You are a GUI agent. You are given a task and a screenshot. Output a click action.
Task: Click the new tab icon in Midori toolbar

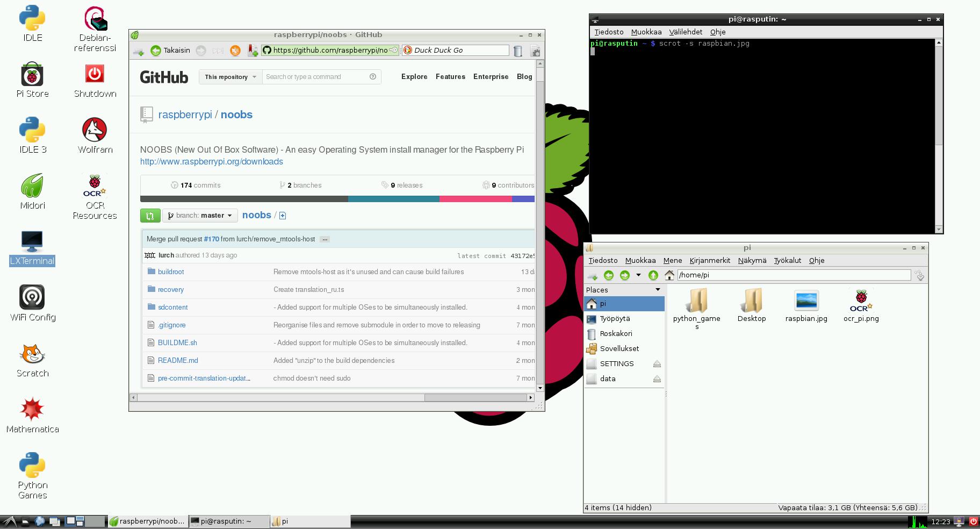(139, 51)
